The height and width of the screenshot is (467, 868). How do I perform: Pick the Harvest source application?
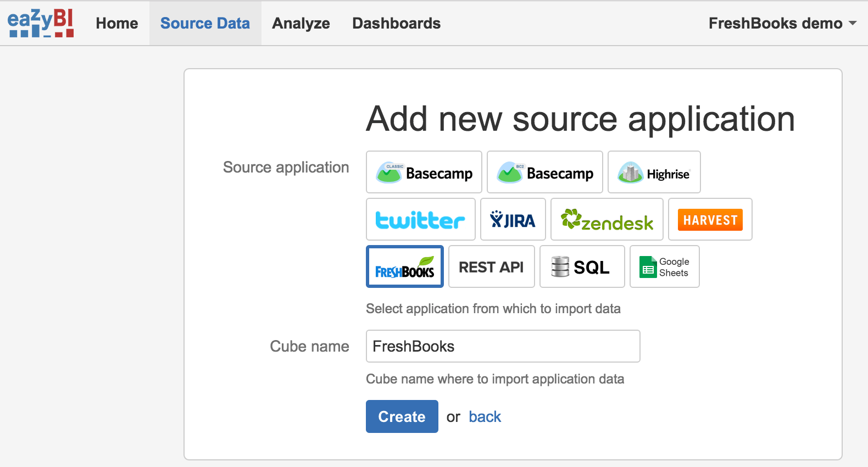[710, 220]
